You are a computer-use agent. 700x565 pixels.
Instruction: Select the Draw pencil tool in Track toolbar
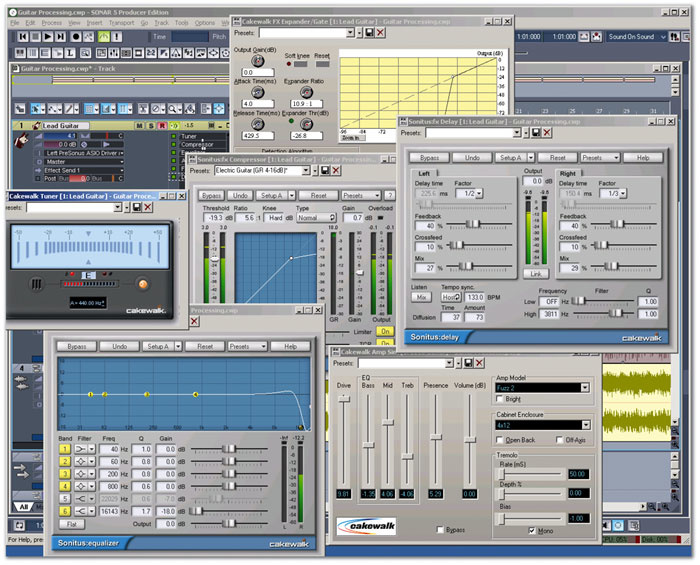point(69,108)
